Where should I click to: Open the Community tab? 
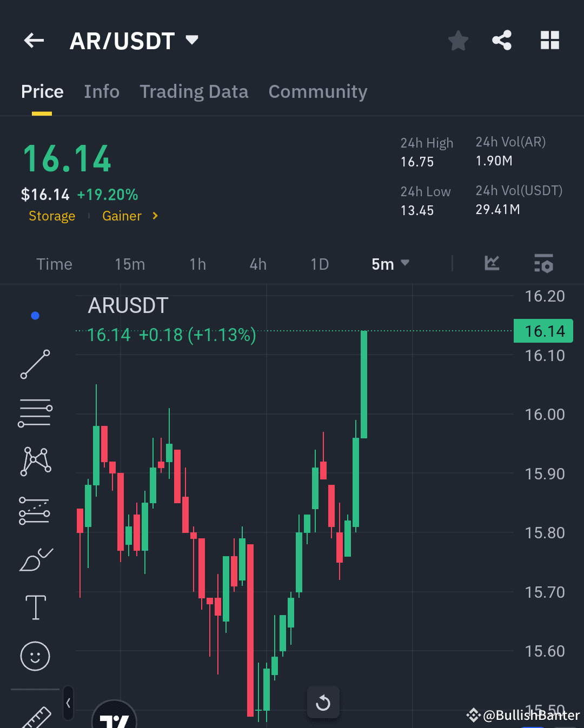click(317, 92)
